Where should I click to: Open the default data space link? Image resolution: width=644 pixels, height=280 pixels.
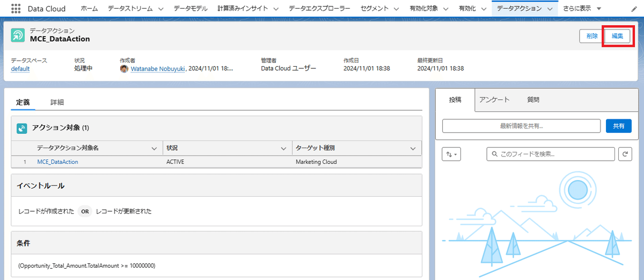click(x=20, y=69)
